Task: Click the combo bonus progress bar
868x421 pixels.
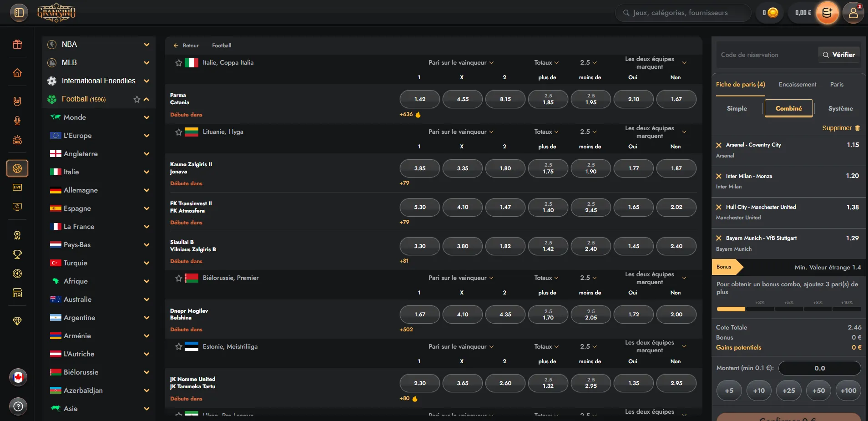Action: [x=789, y=309]
